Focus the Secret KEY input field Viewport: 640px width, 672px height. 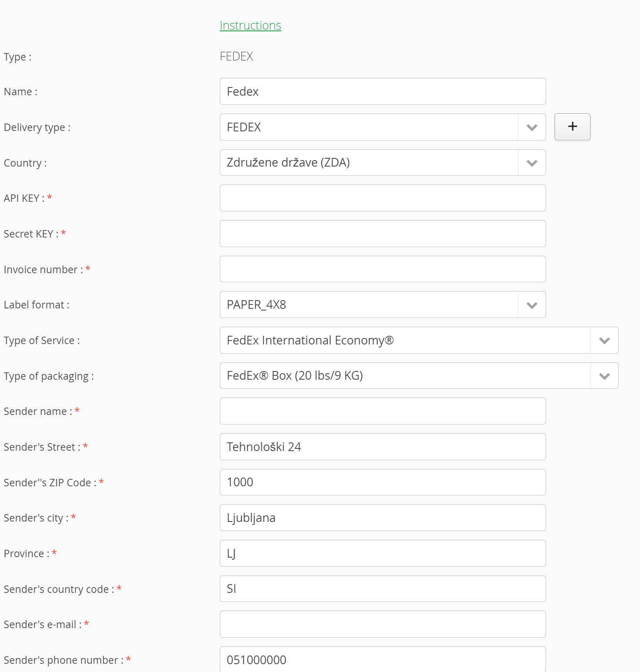(x=382, y=234)
